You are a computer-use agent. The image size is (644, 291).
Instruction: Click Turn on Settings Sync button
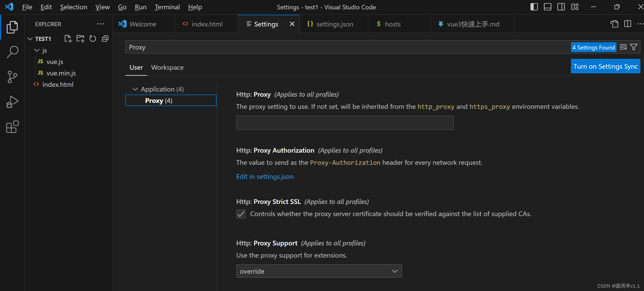(x=605, y=66)
